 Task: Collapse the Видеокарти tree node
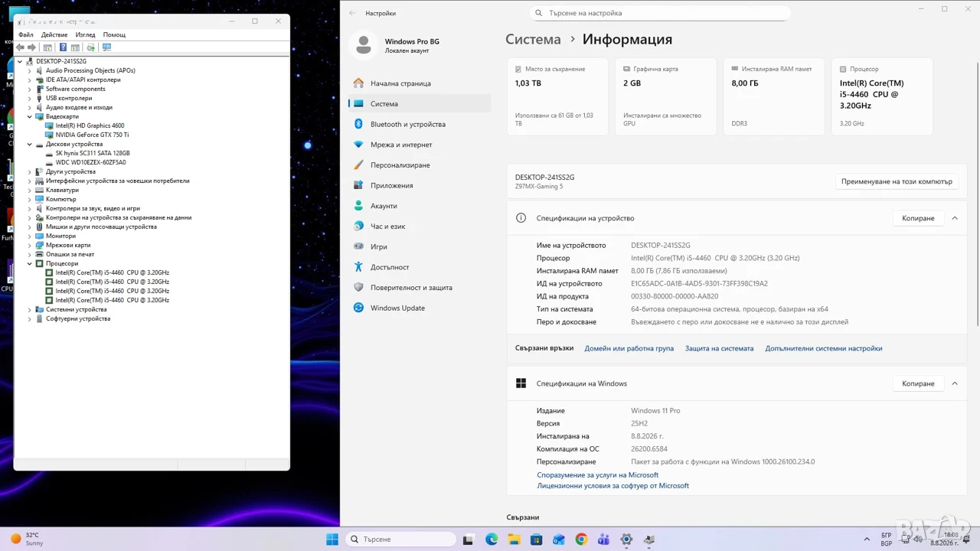[x=30, y=116]
